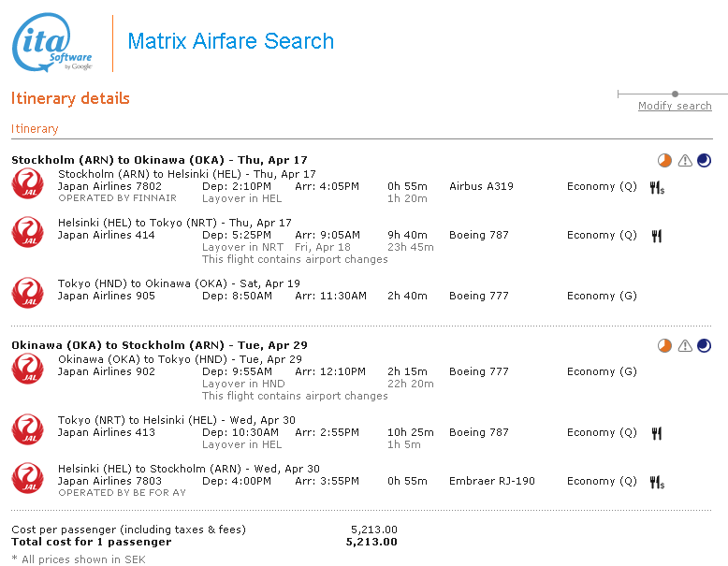Click the Stockholm to Okinawa outbound header
Image resolution: width=728 pixels, height=566 pixels.
click(159, 160)
